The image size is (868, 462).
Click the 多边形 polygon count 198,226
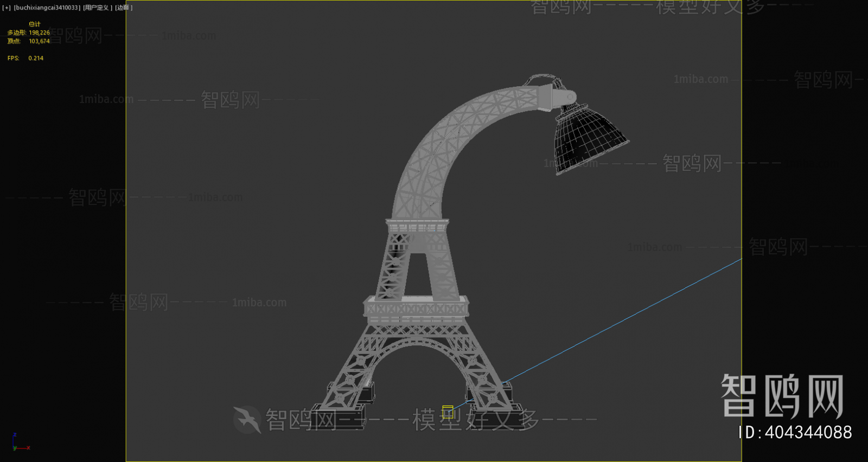[39, 33]
